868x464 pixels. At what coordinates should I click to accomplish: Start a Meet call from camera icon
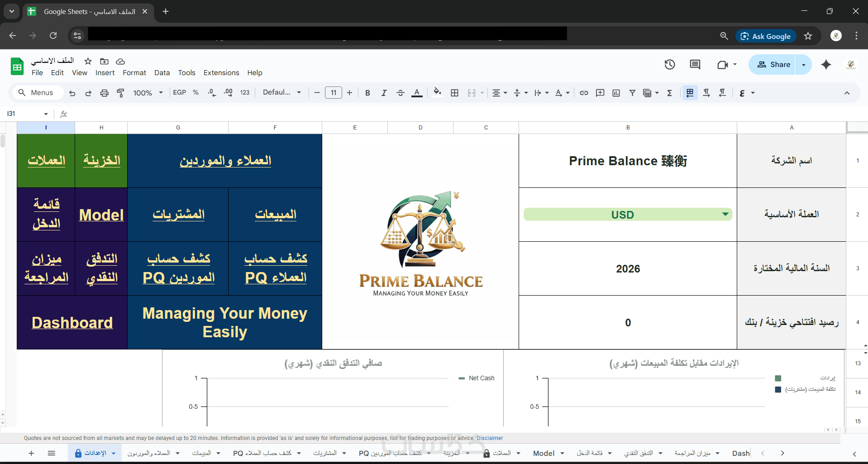tap(722, 65)
